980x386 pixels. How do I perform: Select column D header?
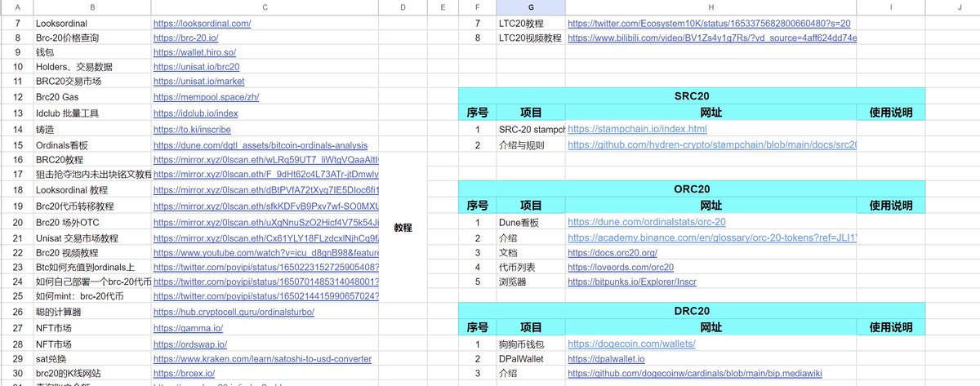(403, 7)
